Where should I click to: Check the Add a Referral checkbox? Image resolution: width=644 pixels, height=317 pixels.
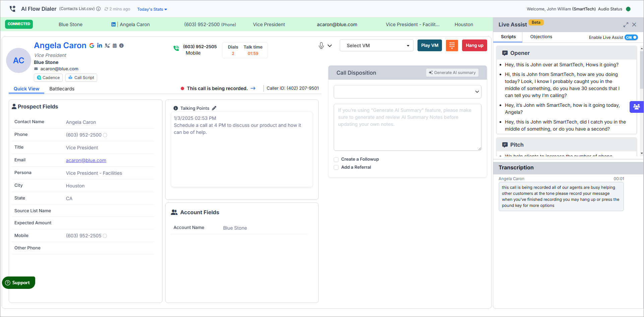336,168
